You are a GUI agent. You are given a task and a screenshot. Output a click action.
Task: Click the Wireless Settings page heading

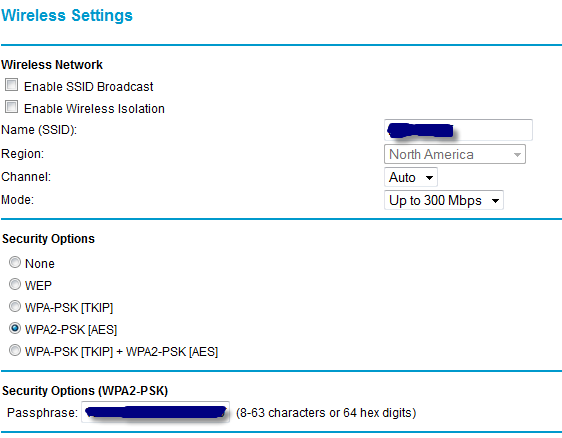pyautogui.click(x=67, y=15)
